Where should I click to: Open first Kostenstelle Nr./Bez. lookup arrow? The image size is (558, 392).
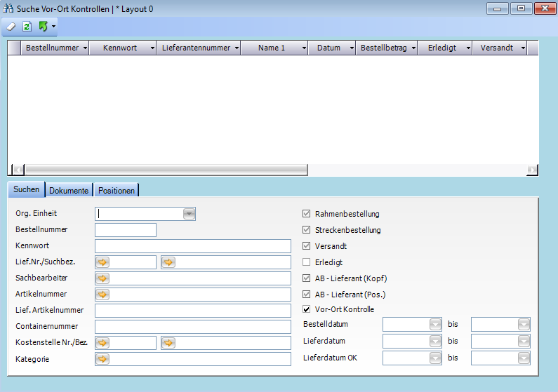[x=103, y=343]
